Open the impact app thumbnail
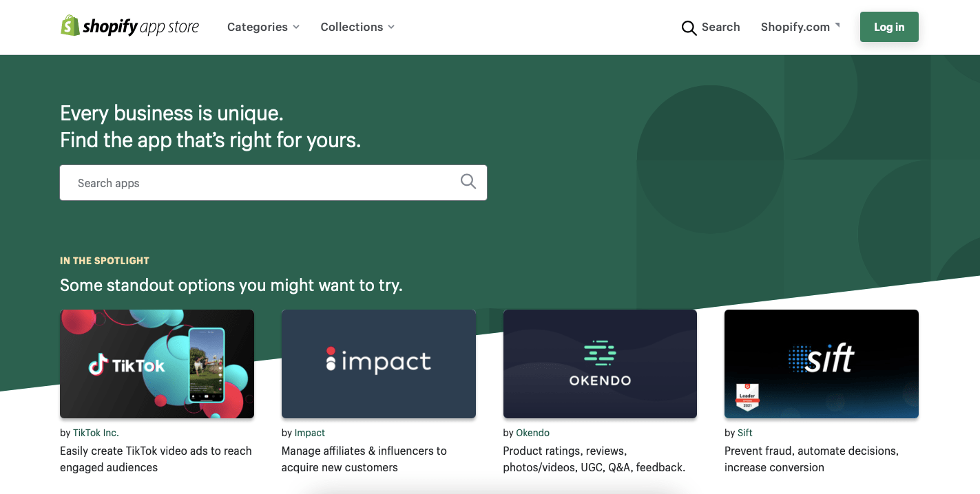The width and height of the screenshot is (980, 494). pos(379,364)
